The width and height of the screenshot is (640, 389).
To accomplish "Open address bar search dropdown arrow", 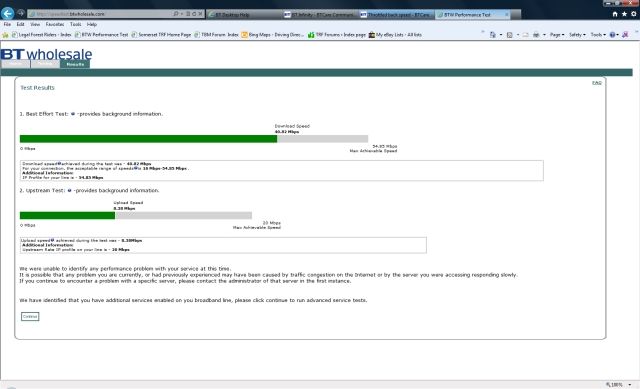I will pyautogui.click(x=182, y=14).
